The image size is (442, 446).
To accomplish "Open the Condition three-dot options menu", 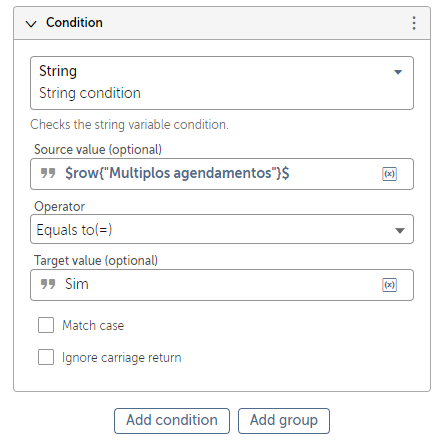I will point(414,23).
